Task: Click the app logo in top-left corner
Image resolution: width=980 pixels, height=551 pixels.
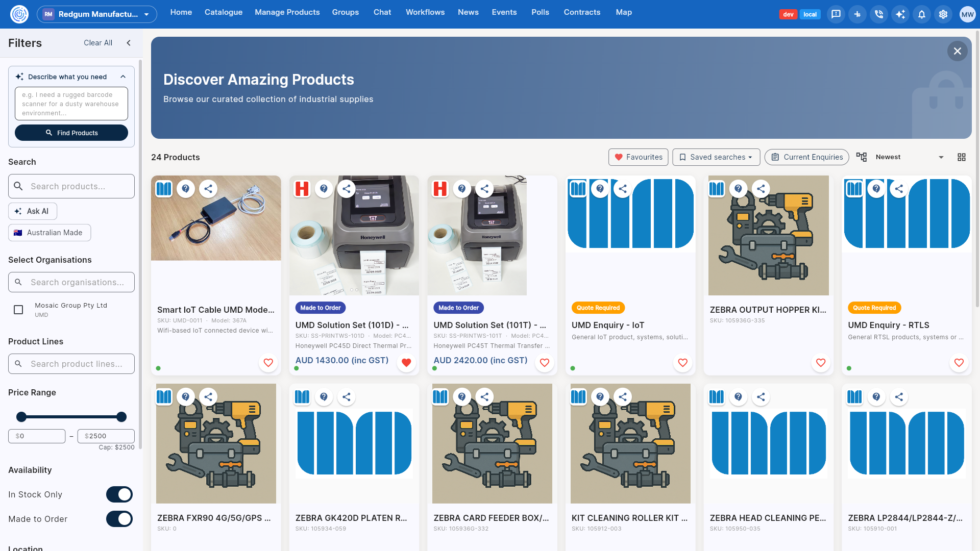Action: point(19,14)
